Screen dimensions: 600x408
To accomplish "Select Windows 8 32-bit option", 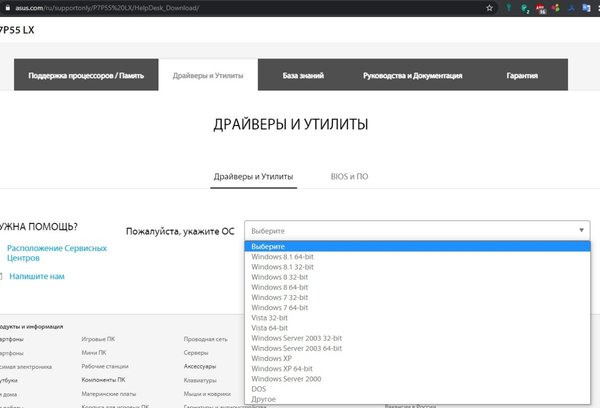I will point(417,277).
